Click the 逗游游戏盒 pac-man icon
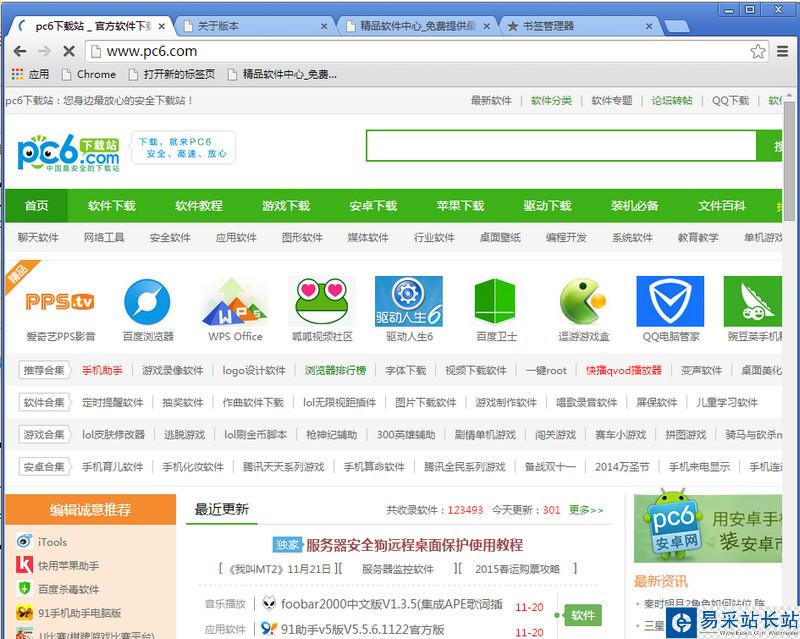The width and height of the screenshot is (800, 639). pos(583,301)
